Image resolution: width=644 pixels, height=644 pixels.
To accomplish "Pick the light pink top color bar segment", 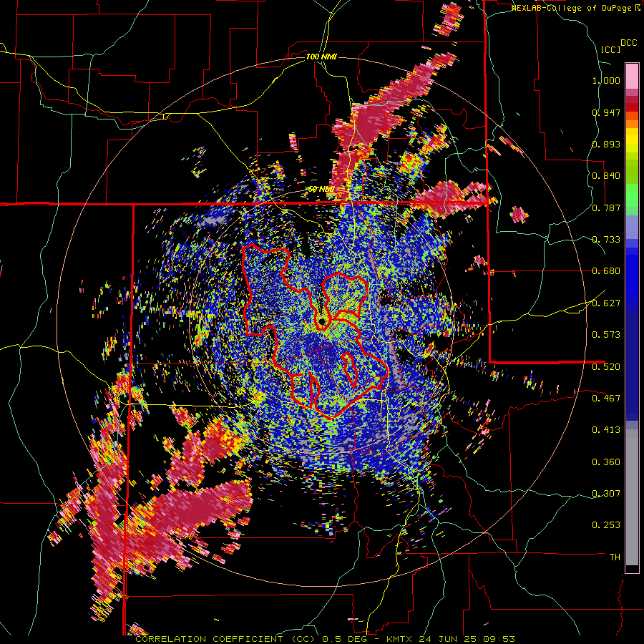I will [x=632, y=76].
